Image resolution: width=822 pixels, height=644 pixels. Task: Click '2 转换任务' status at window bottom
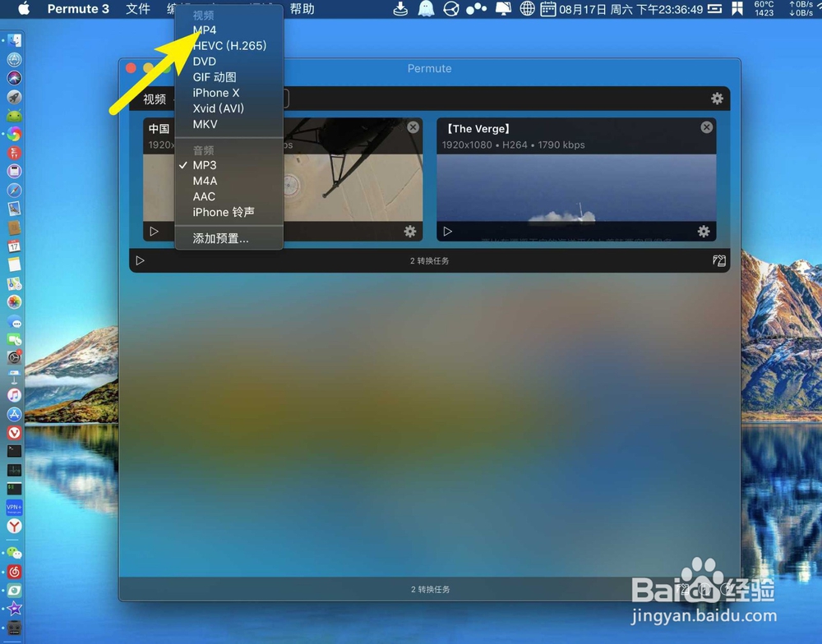pos(431,590)
